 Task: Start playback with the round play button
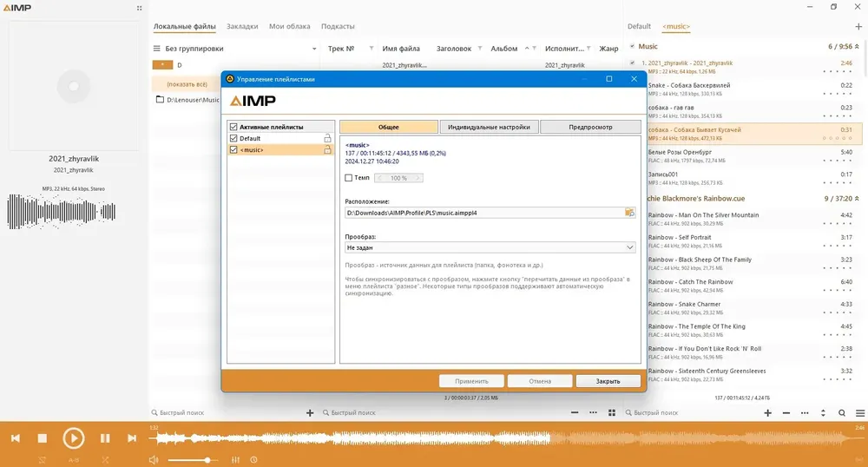coord(73,438)
